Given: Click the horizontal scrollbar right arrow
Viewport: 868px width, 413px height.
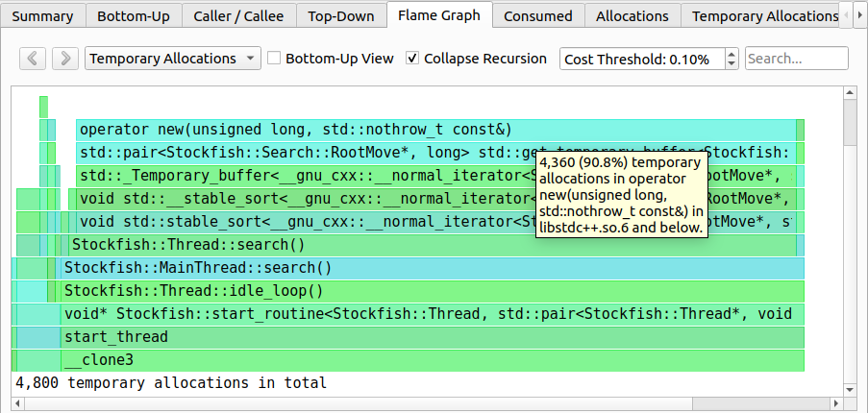Looking at the screenshot, I should pos(837,403).
